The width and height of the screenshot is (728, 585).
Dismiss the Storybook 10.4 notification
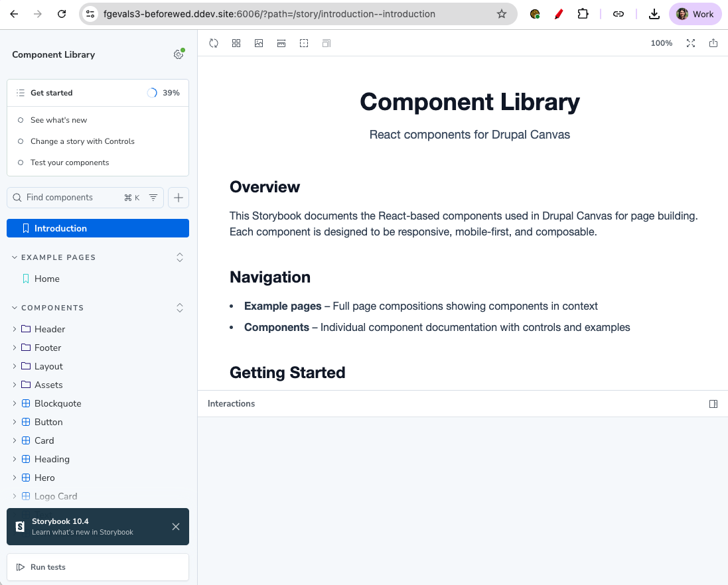coord(175,527)
